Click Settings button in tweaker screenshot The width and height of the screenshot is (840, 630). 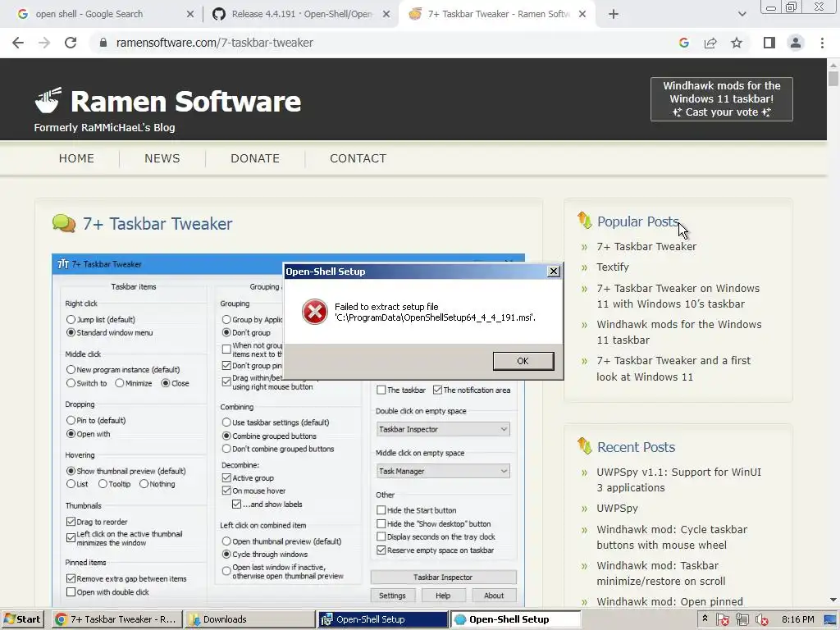392,596
